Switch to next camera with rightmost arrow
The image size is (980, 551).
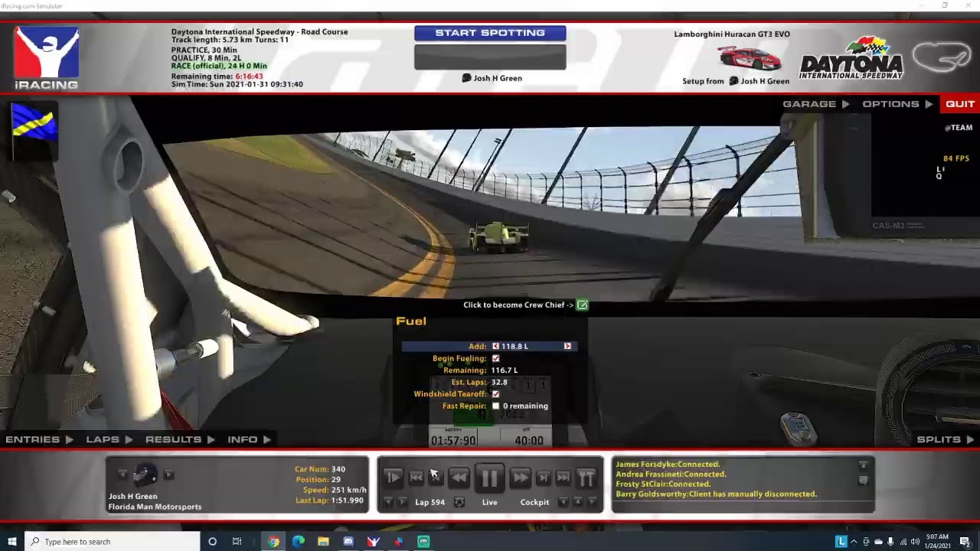click(x=592, y=502)
